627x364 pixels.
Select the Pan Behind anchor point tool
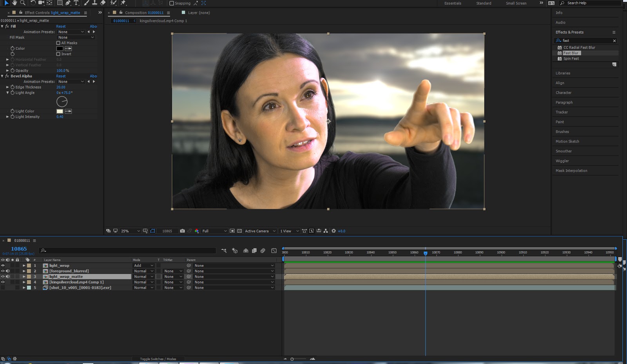pyautogui.click(x=49, y=3)
